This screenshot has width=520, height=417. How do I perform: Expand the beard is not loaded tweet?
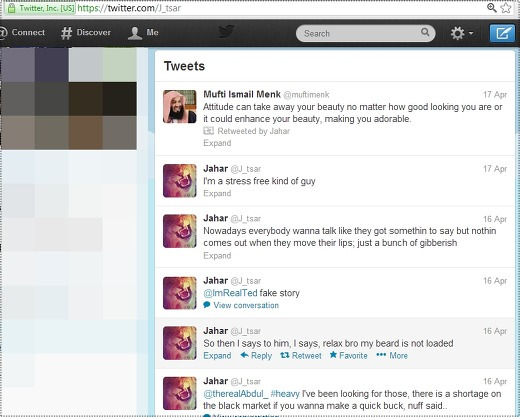point(217,356)
